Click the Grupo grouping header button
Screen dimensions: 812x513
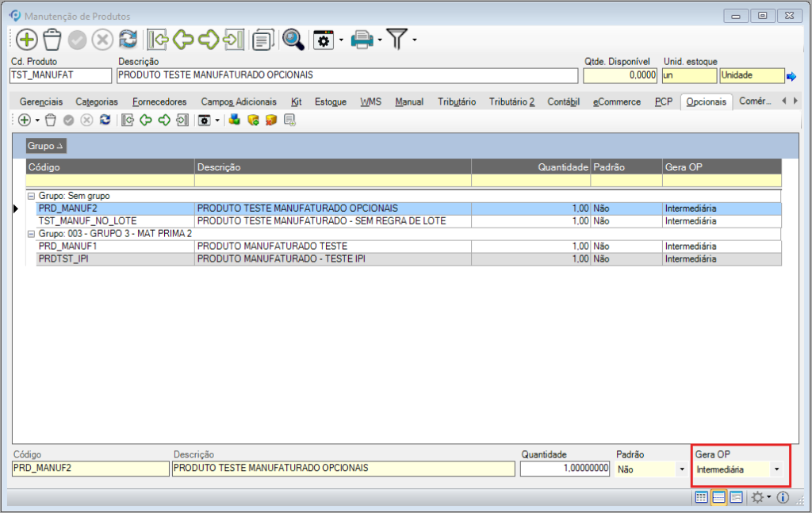coord(47,146)
